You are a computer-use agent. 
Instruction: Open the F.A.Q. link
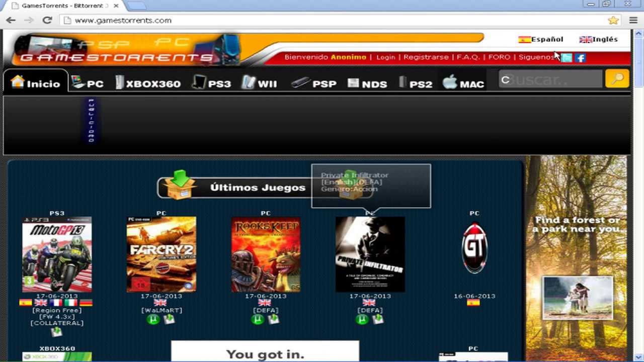[468, 57]
